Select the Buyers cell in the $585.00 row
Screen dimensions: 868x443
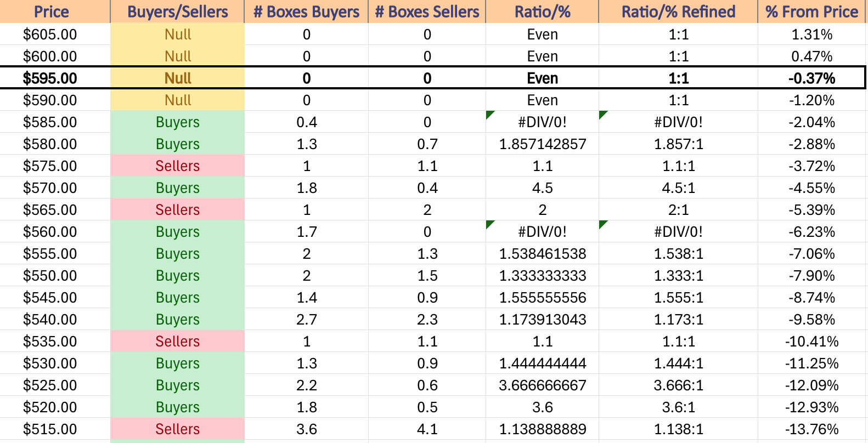pos(177,122)
